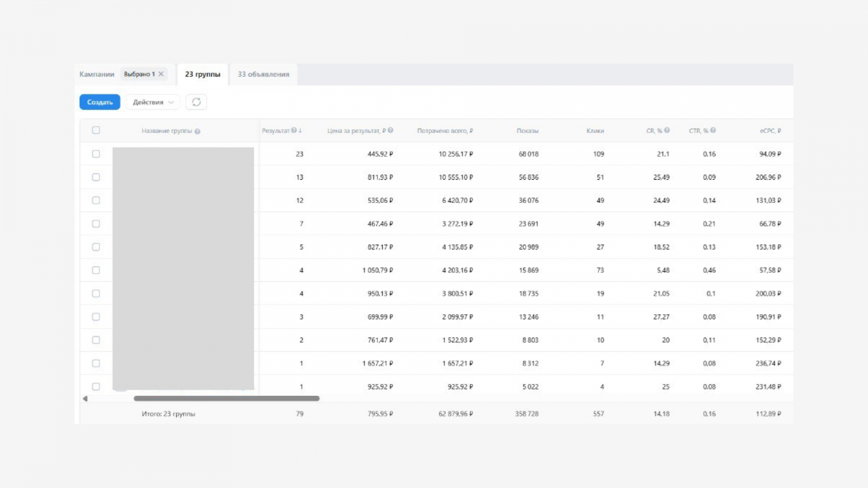Select the checkbox for row with 13 results
This screenshot has height=488, width=868.
tap(96, 177)
